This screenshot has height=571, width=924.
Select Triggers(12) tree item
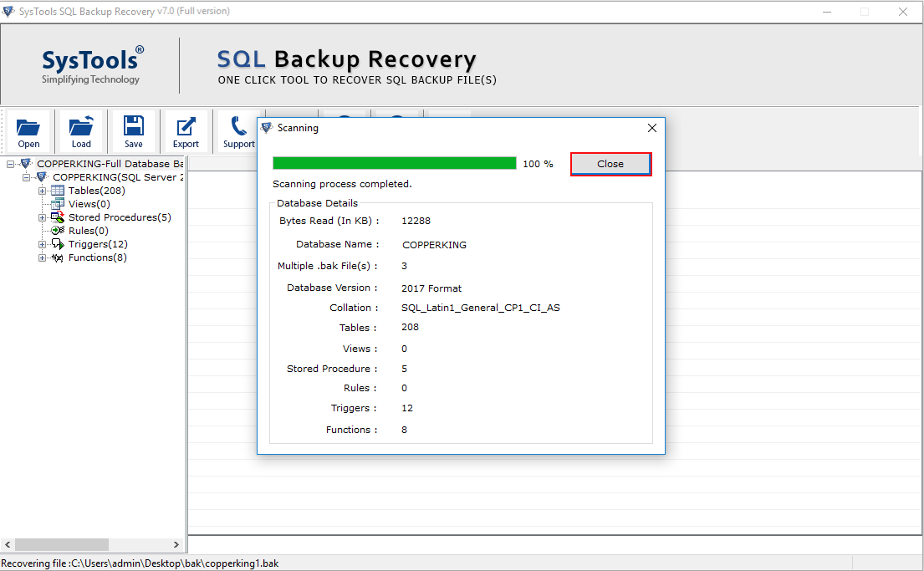click(x=98, y=244)
